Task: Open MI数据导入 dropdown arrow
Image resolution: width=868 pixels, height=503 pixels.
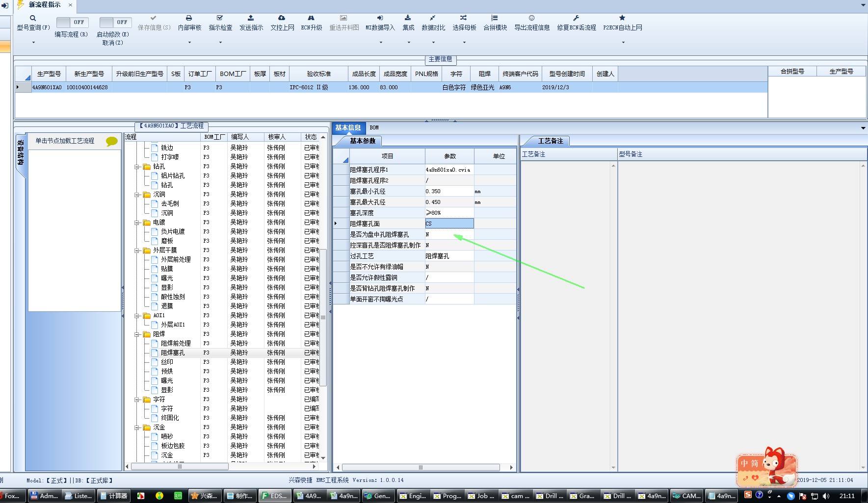Action: pyautogui.click(x=380, y=43)
